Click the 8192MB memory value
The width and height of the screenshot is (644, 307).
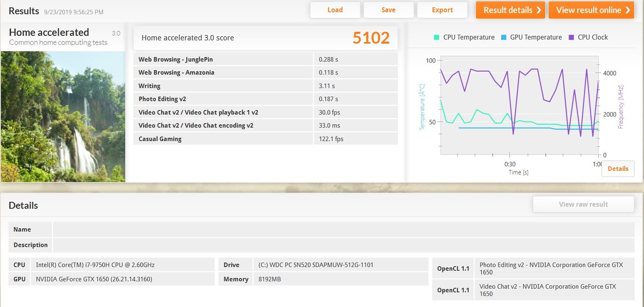click(x=270, y=279)
